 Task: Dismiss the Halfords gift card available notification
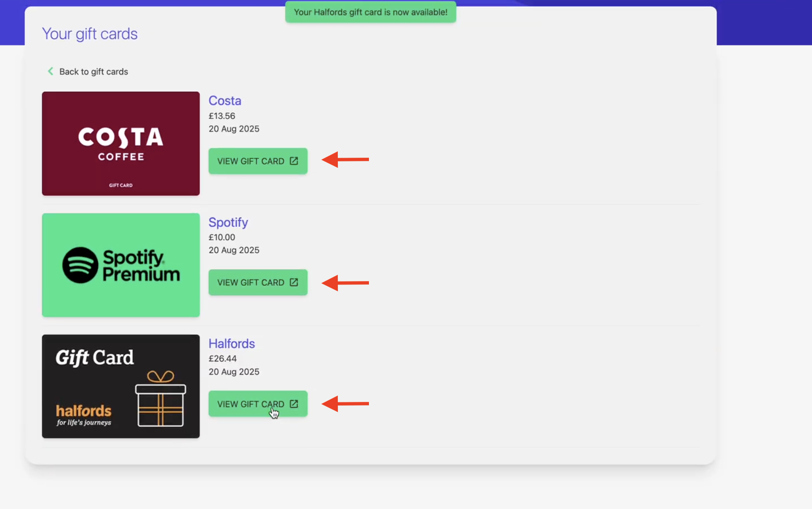click(x=371, y=12)
